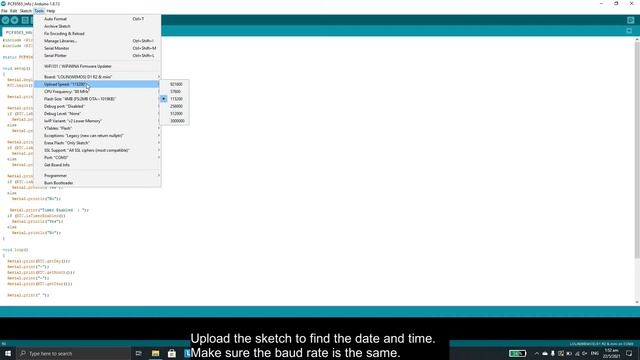The image size is (640, 360).
Task: Click the clock and date in taskbar
Action: [611, 353]
